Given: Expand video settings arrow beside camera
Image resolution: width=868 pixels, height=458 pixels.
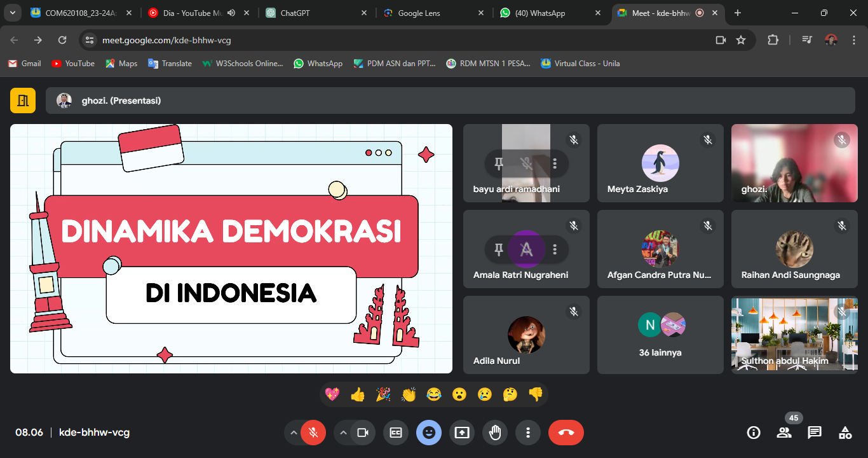Looking at the screenshot, I should coord(343,433).
